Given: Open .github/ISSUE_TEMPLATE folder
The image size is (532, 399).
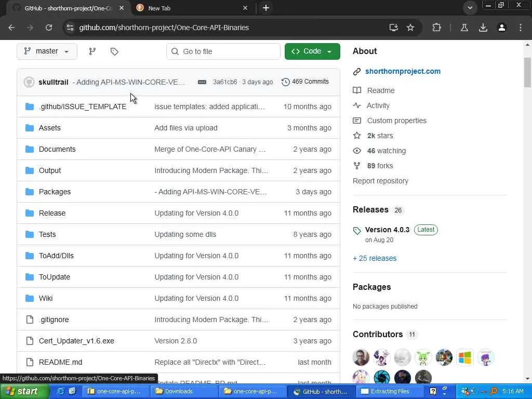Looking at the screenshot, I should 83,107.
